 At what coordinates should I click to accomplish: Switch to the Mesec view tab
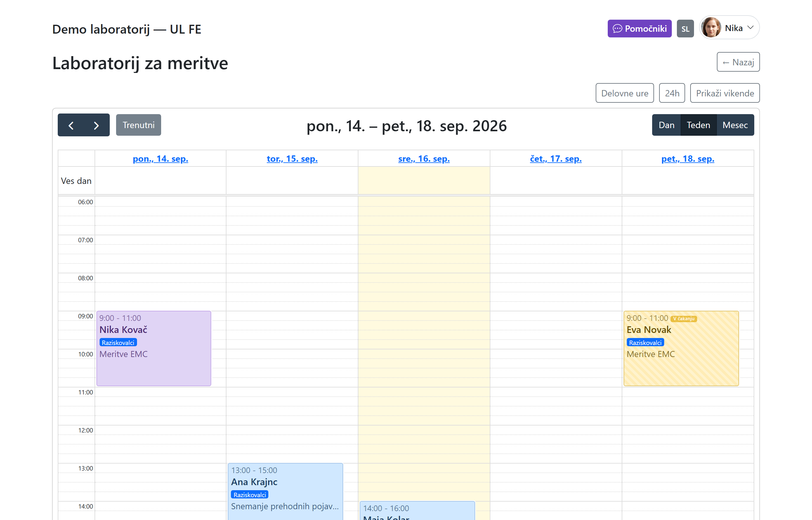735,125
